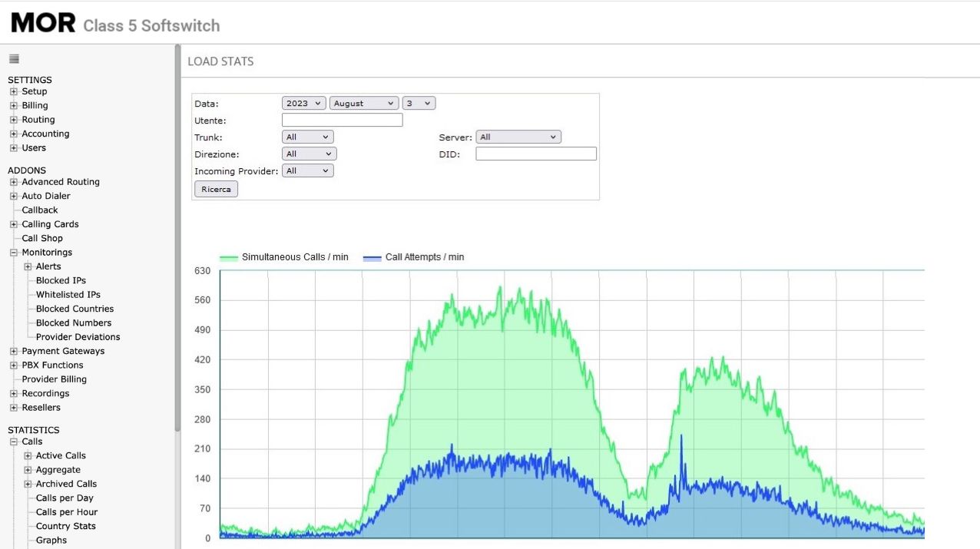
Task: Select Calls per Hour in the sidebar
Action: [x=65, y=511]
